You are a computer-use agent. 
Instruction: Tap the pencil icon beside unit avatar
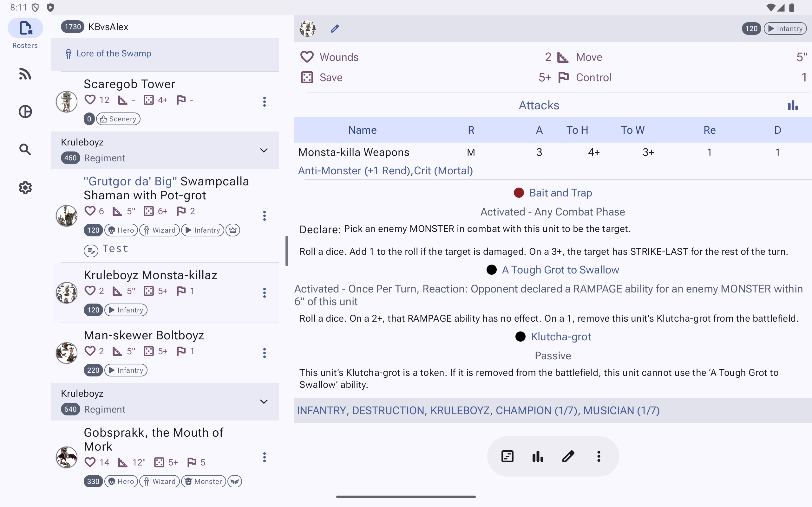335,29
